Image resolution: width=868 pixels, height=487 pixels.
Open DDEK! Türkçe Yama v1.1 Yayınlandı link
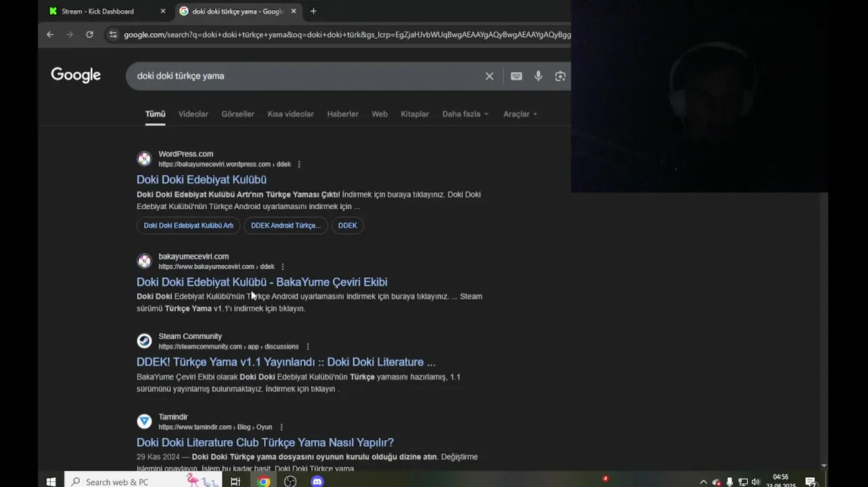pyautogui.click(x=286, y=362)
